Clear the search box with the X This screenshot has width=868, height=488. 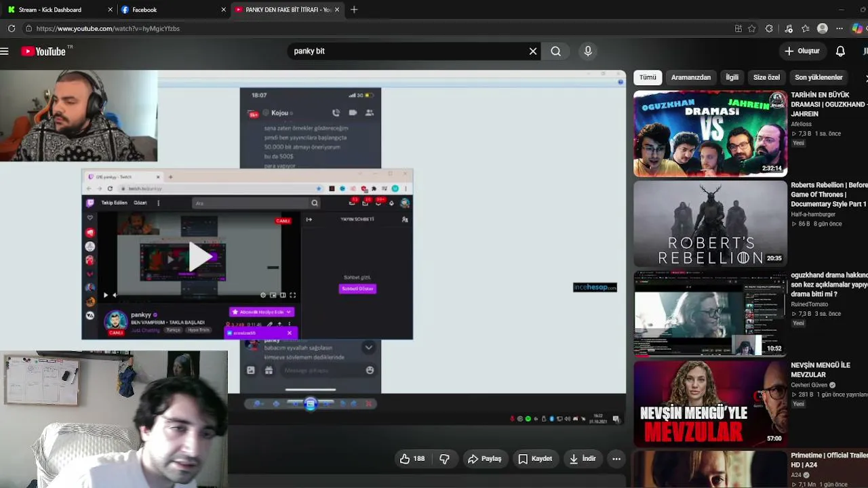coord(533,51)
